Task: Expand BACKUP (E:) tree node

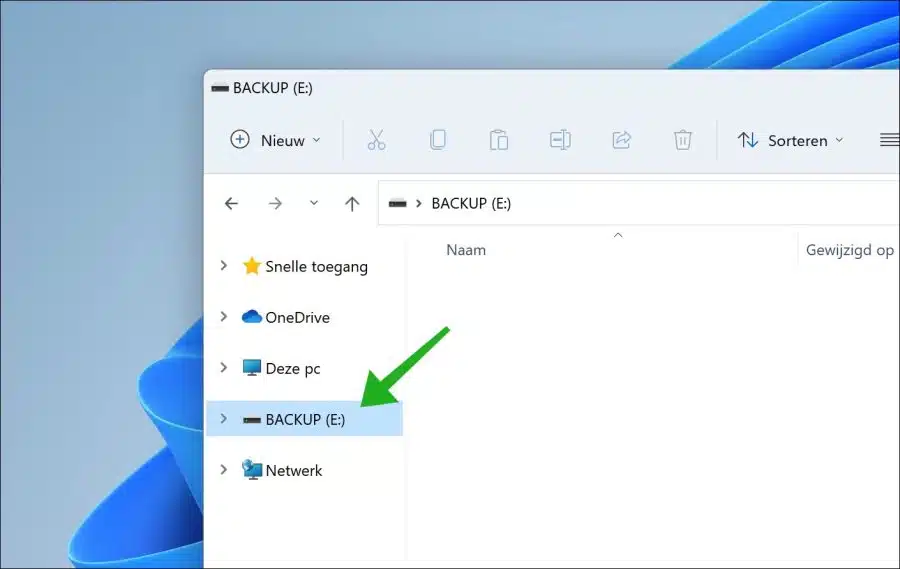Action: (224, 419)
